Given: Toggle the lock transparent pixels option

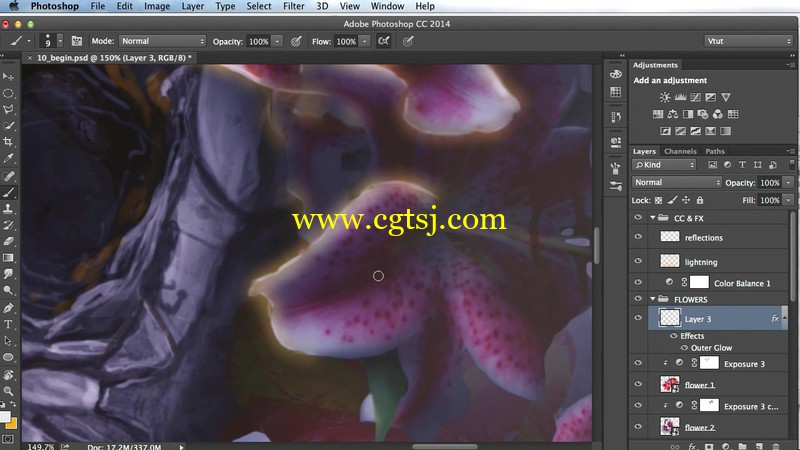Looking at the screenshot, I should (x=659, y=201).
